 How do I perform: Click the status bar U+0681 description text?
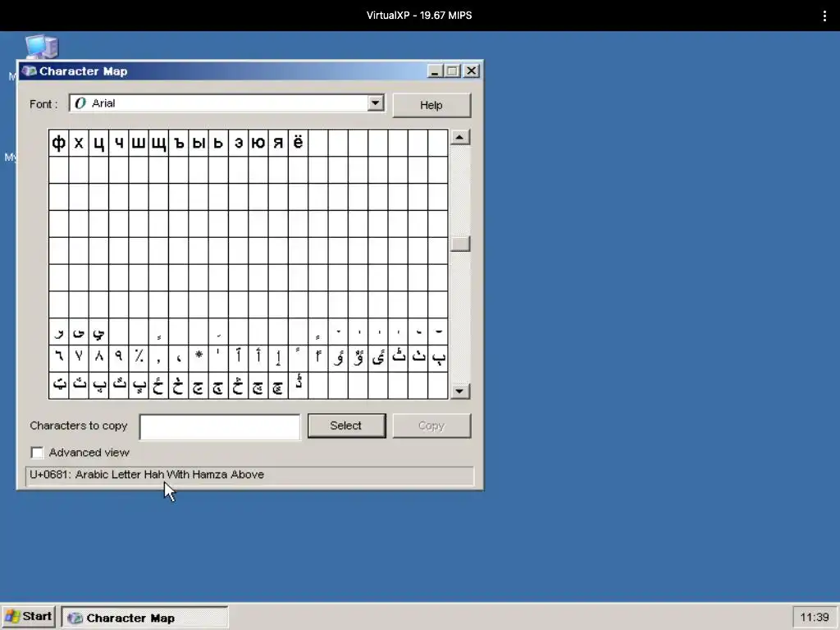click(x=147, y=475)
